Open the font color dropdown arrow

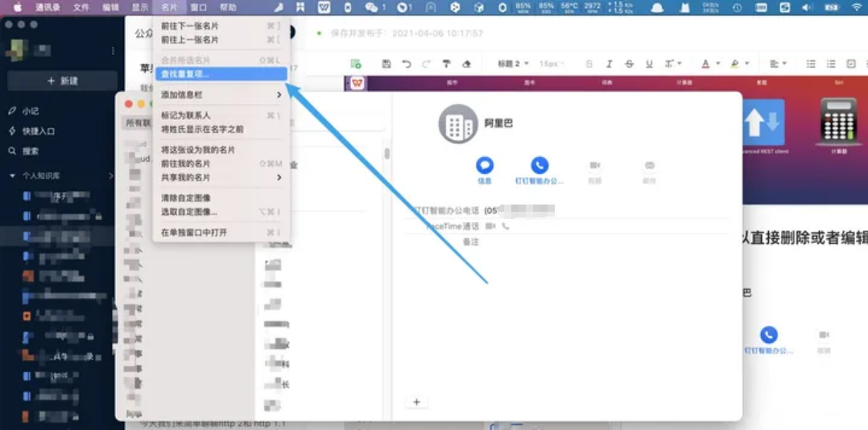pyautogui.click(x=717, y=64)
